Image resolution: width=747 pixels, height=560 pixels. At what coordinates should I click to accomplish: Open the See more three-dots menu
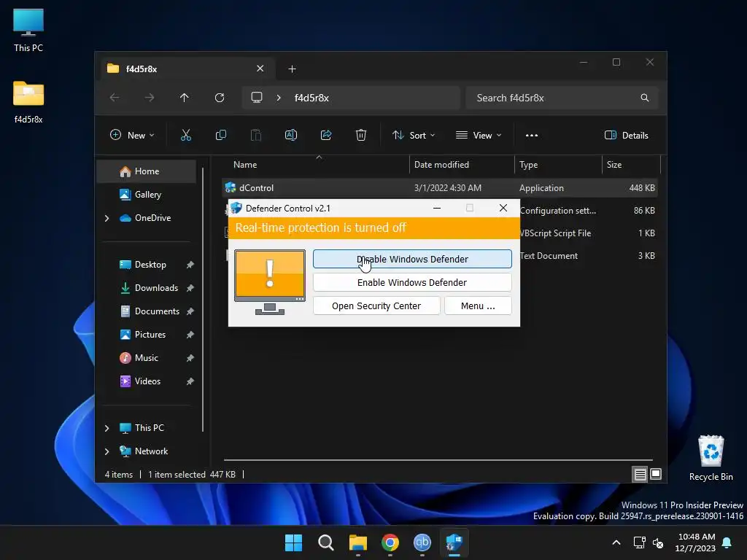[x=532, y=135]
